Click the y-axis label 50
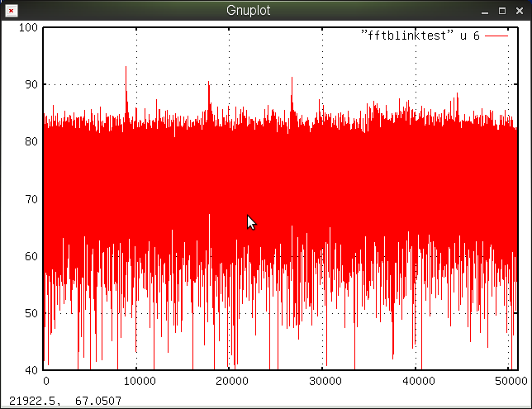The width and height of the screenshot is (532, 409). (31, 313)
